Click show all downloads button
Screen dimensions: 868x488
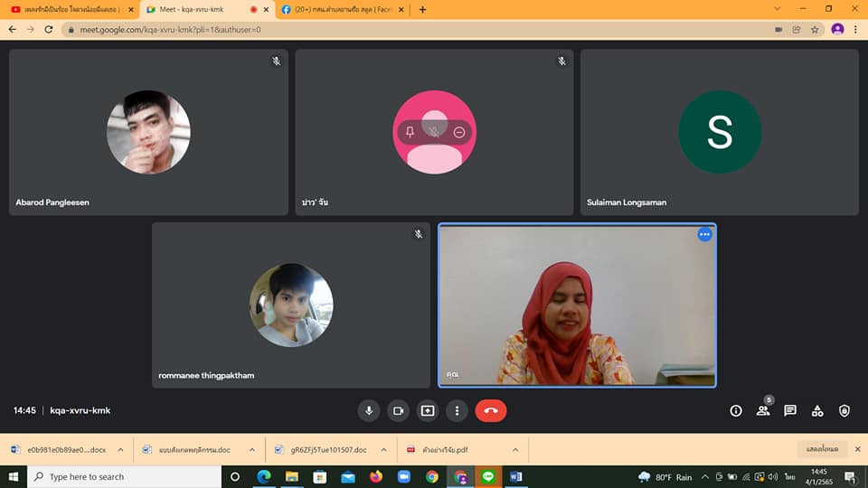click(x=823, y=449)
